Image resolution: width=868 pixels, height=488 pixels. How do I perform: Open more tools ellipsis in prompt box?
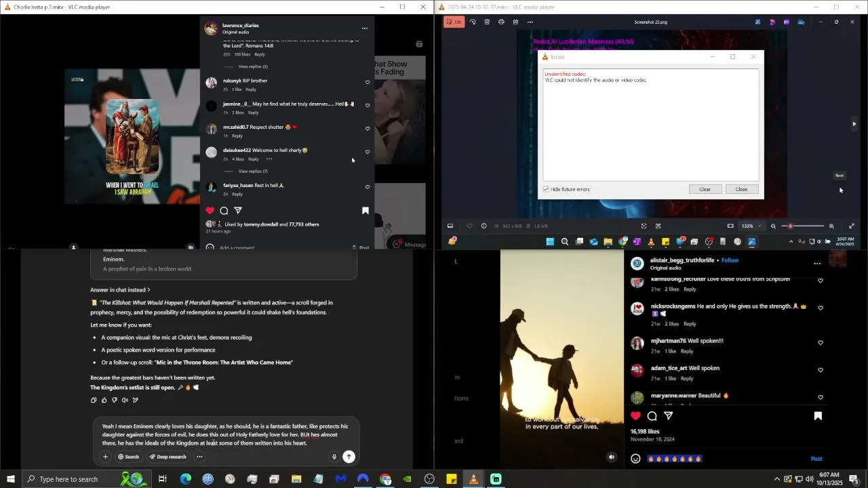(199, 457)
